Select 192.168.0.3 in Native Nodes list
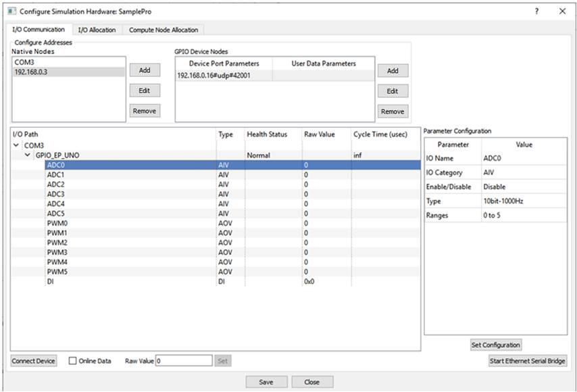 click(x=32, y=72)
